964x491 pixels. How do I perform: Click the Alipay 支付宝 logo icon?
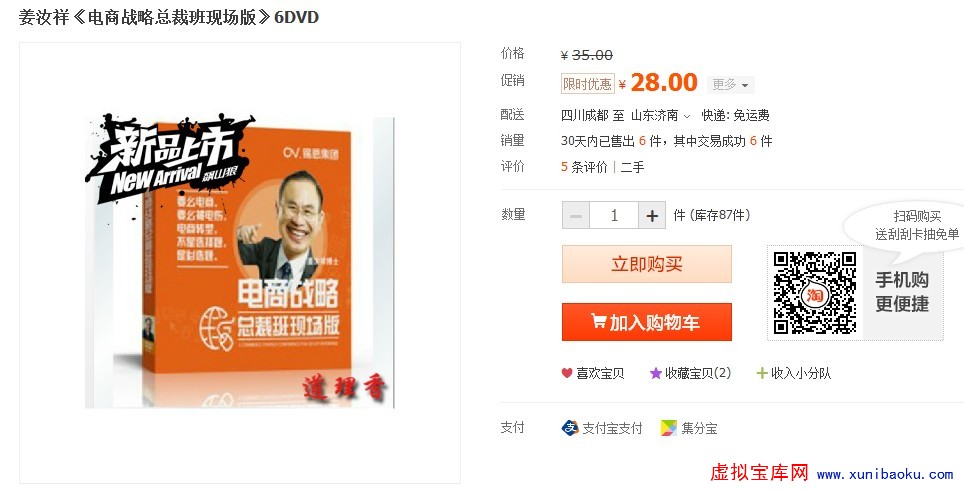tap(570, 428)
